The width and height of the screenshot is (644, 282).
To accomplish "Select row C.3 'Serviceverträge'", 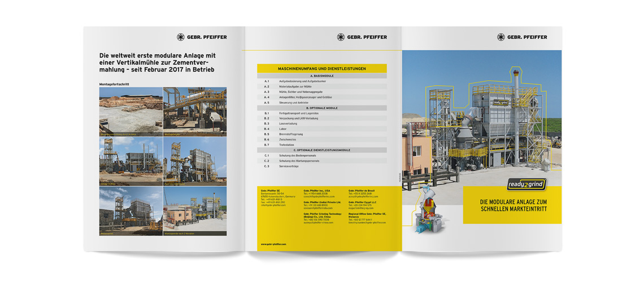I will [x=322, y=166].
